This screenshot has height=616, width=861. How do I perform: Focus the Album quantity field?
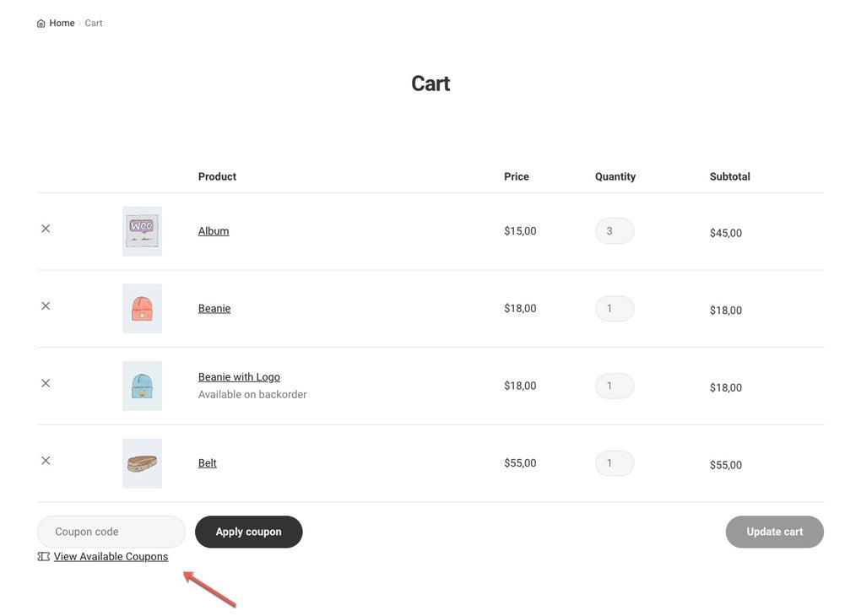click(x=615, y=231)
